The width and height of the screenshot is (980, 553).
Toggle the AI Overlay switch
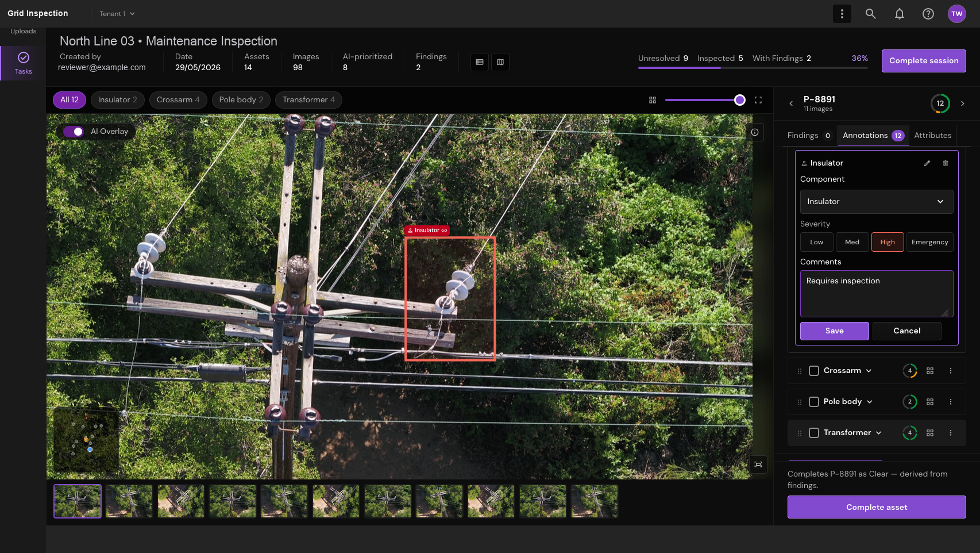pyautogui.click(x=74, y=132)
